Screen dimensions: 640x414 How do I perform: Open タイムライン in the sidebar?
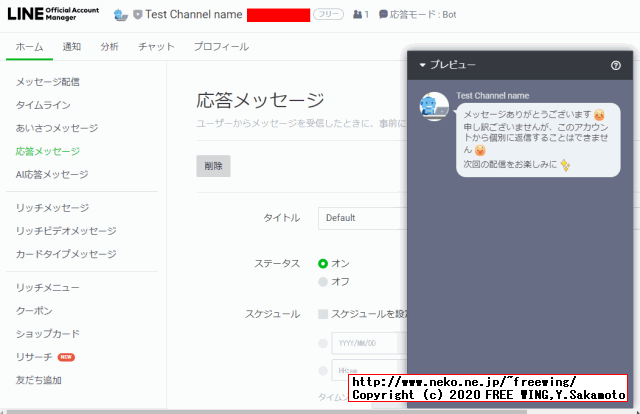coord(43,105)
